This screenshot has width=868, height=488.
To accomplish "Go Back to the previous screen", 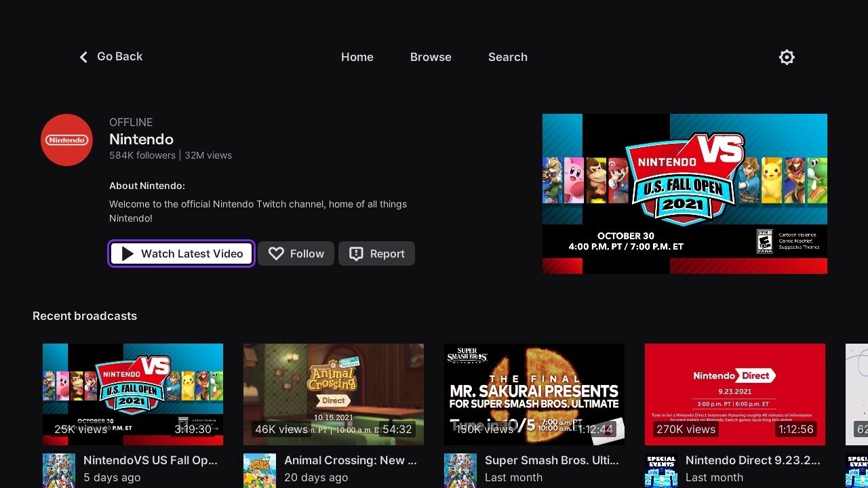I will coord(110,57).
